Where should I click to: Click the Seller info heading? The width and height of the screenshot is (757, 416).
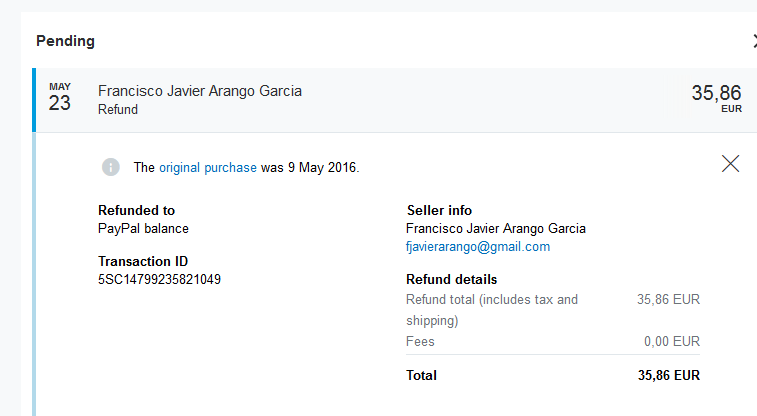point(439,210)
